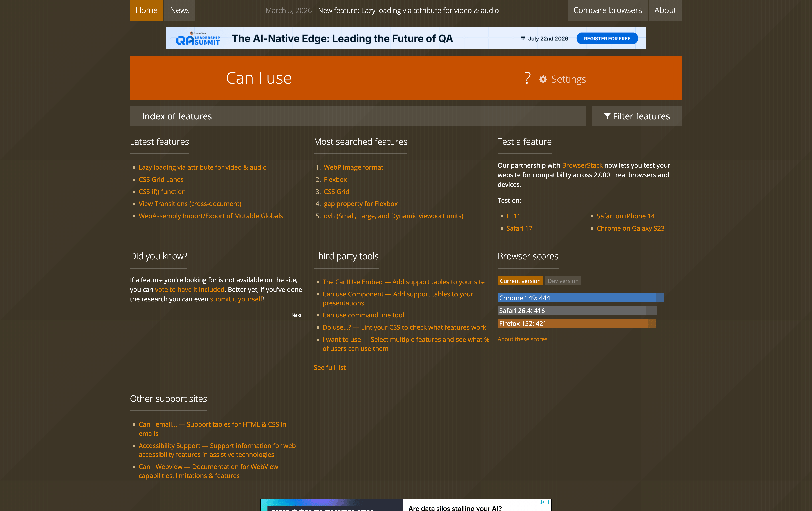The height and width of the screenshot is (511, 812).
Task: Click the Settings gear icon
Action: click(543, 79)
